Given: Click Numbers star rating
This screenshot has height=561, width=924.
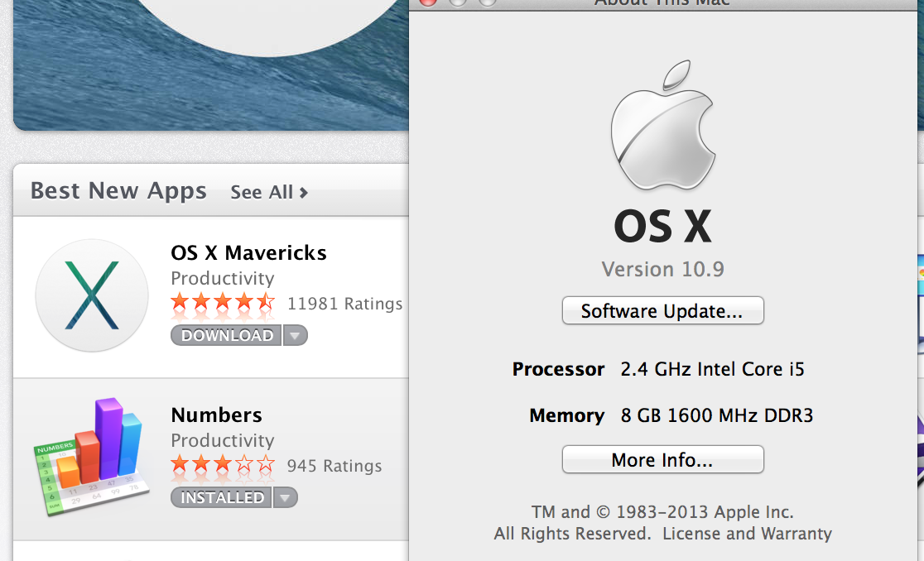Looking at the screenshot, I should coord(223,465).
